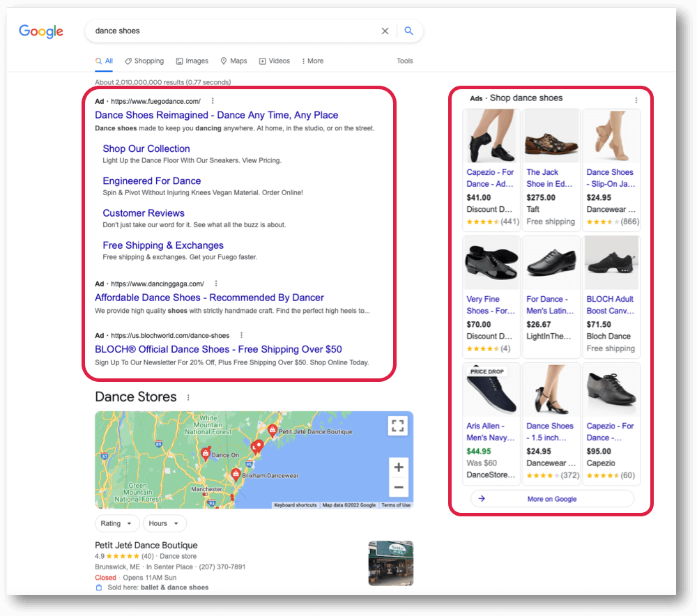Open BLOCH Official Dance Shoes ad
The height and width of the screenshot is (616, 697).
[218, 349]
